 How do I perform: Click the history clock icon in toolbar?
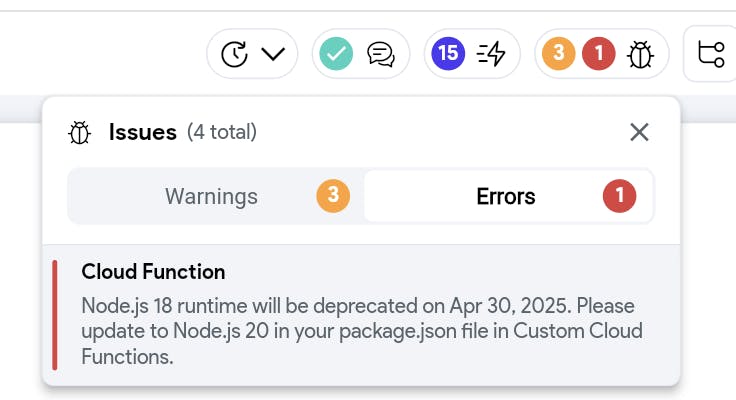234,54
